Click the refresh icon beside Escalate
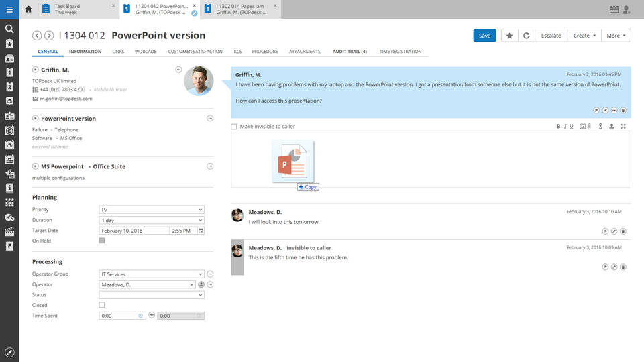The image size is (644, 362). pos(527,36)
